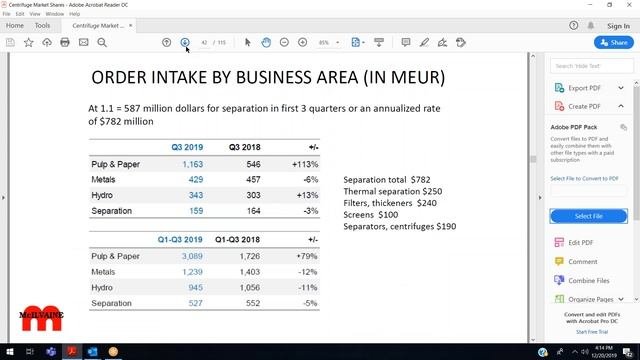Click Sign In
This screenshot has height=360, width=640.
(618, 26)
